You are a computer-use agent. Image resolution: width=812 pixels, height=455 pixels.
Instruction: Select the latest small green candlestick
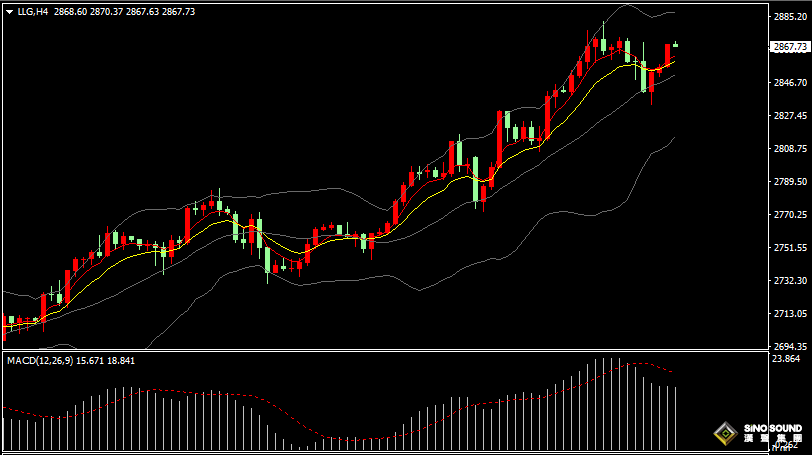(676, 44)
